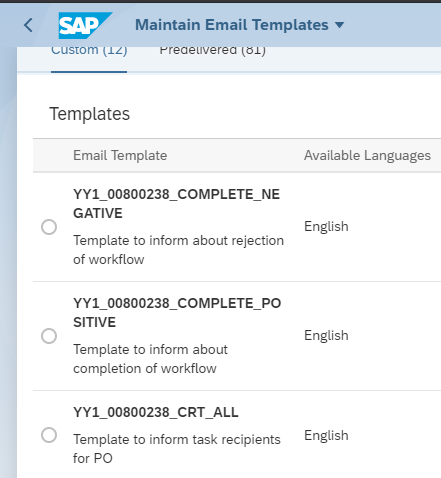Click English language in the CRT_ALL row
Image resolution: width=441 pixels, height=478 pixels.
pos(326,435)
